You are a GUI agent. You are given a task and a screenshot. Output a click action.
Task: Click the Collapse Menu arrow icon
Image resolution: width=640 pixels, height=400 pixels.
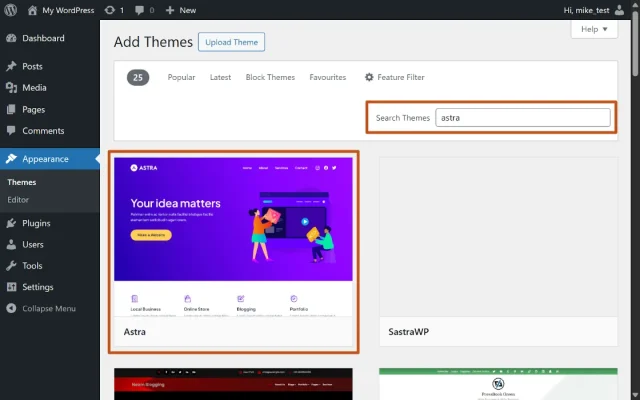11,308
